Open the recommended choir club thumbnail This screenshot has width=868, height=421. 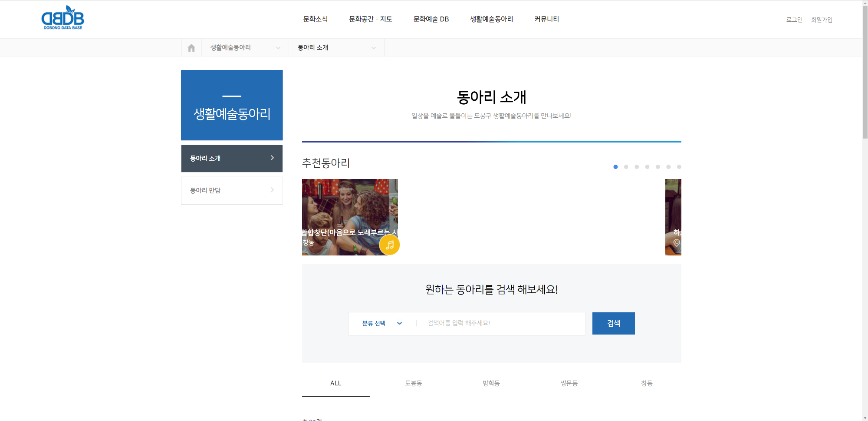349,209
